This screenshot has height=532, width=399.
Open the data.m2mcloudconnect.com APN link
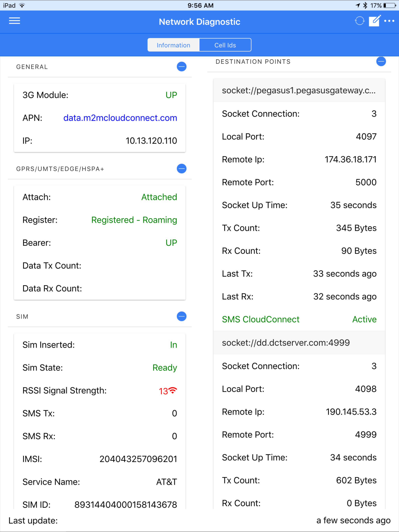pyautogui.click(x=120, y=118)
